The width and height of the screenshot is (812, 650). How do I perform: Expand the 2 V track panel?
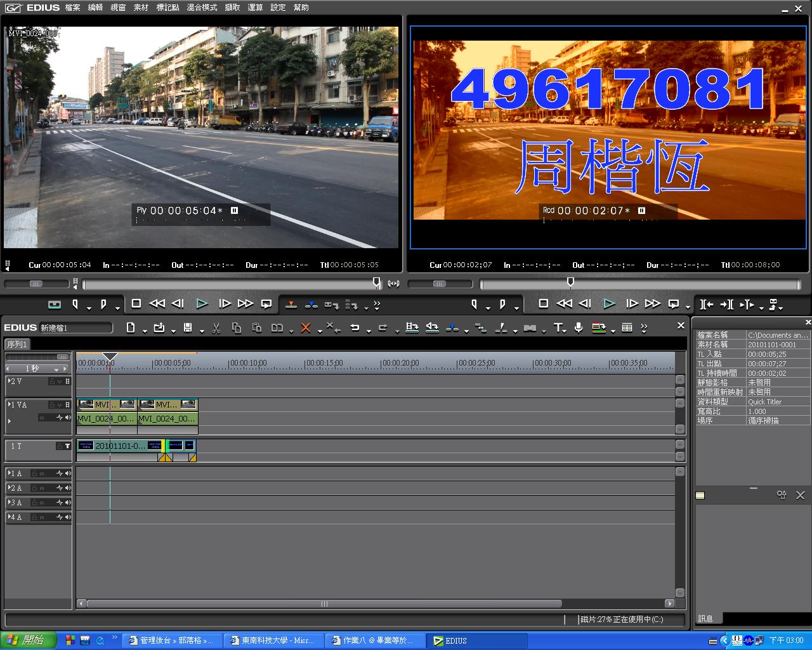pos(9,381)
